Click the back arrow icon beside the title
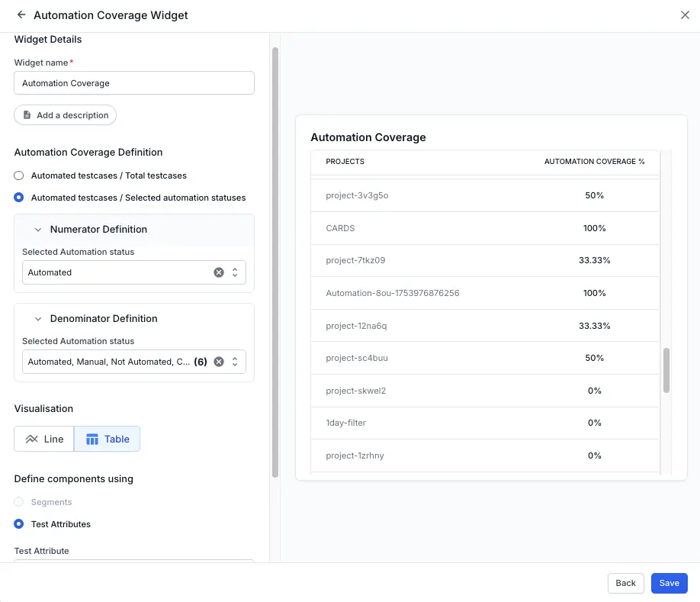700x602 pixels. tap(21, 15)
